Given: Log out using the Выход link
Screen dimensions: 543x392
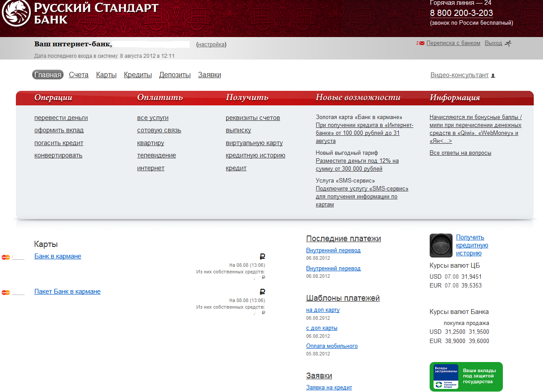Looking at the screenshot, I should coord(493,43).
